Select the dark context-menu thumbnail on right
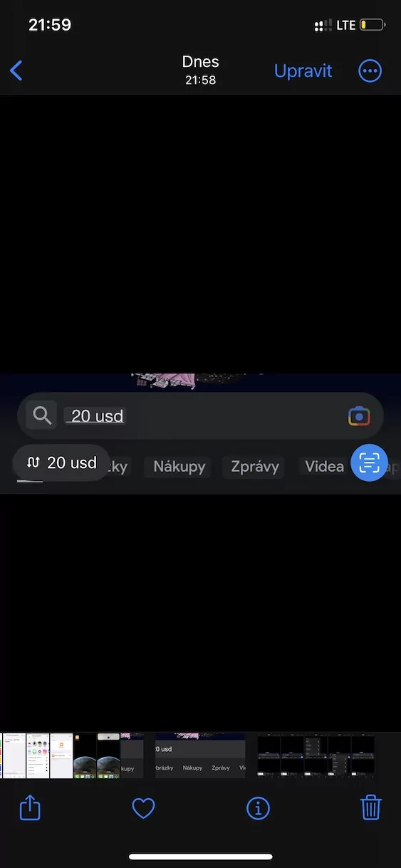The width and height of the screenshot is (401, 868). tap(339, 755)
